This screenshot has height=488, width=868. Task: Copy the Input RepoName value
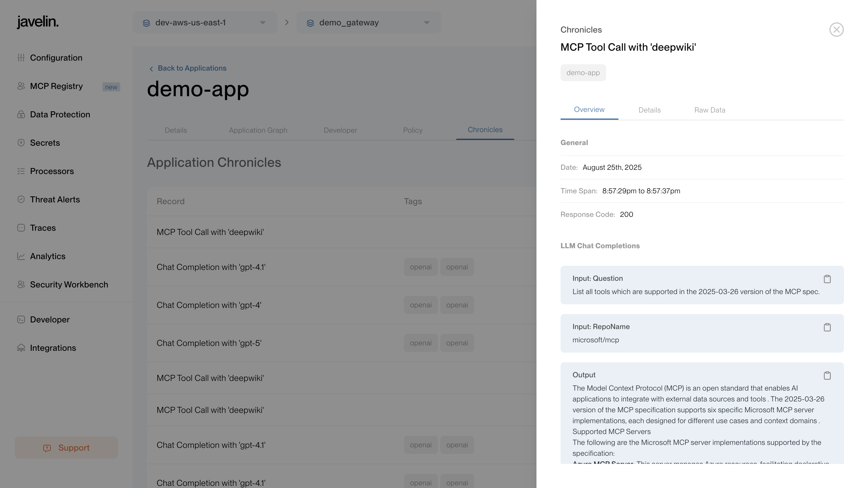[x=827, y=327]
